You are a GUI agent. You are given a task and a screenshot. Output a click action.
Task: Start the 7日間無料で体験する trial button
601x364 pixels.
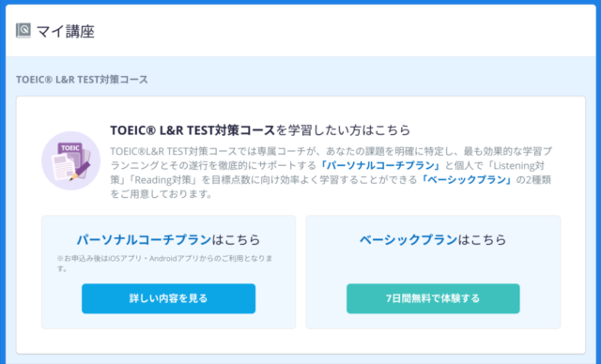coord(433,298)
